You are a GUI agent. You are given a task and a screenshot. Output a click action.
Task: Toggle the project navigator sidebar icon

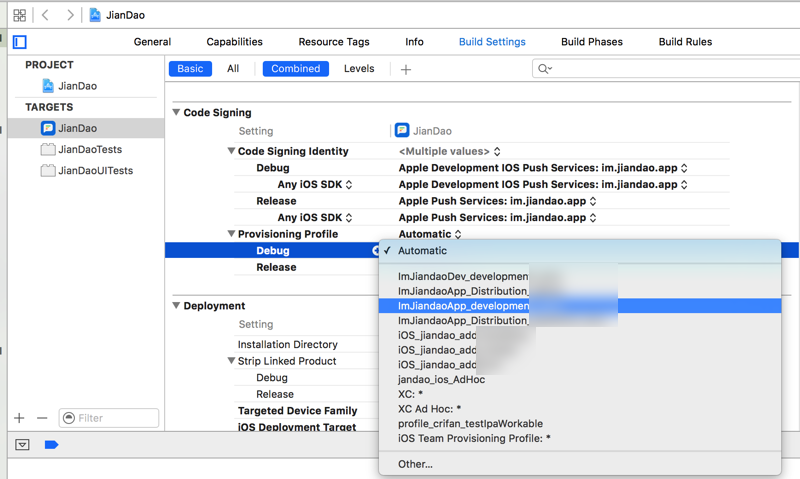[19, 42]
